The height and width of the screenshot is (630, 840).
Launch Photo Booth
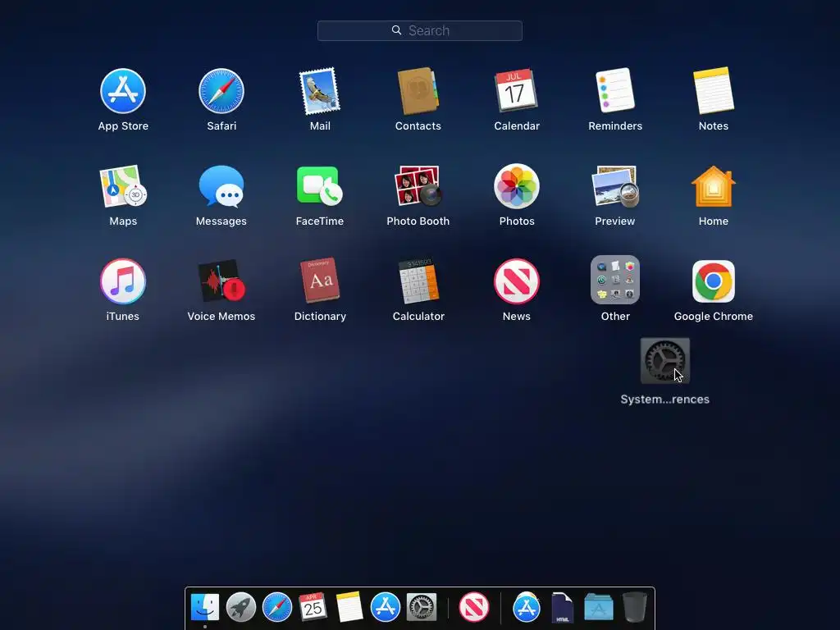click(418, 185)
